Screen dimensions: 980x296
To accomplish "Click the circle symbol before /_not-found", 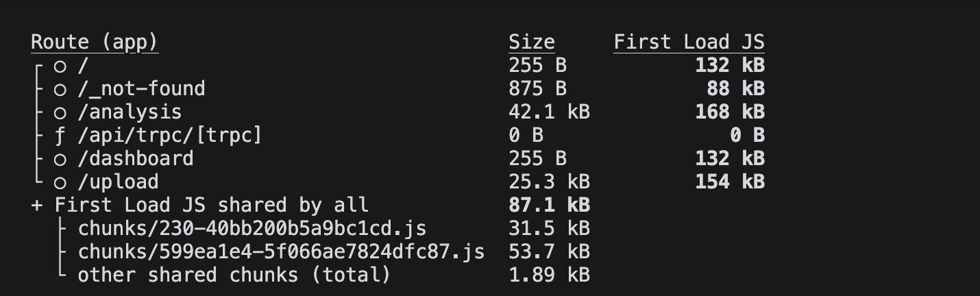I will [x=60, y=89].
